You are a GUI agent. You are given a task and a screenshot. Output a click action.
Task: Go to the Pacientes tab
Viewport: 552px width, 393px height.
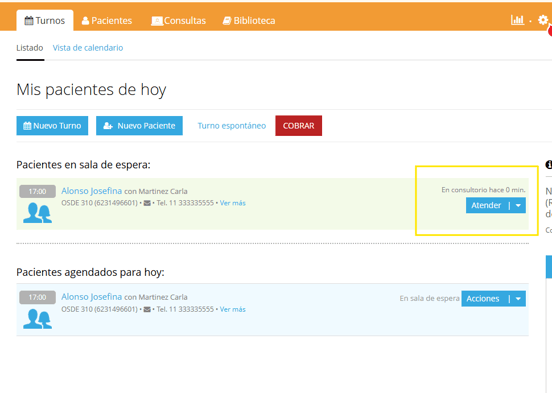107,21
